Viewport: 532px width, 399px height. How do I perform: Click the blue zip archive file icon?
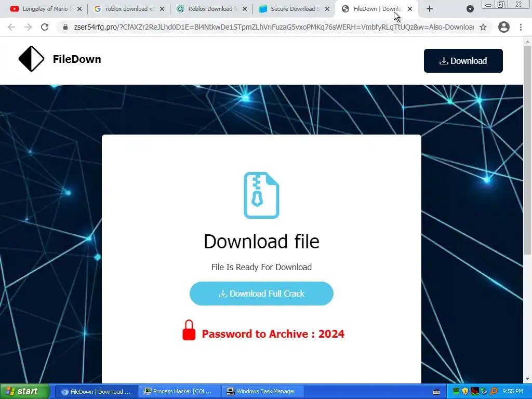coord(261,195)
